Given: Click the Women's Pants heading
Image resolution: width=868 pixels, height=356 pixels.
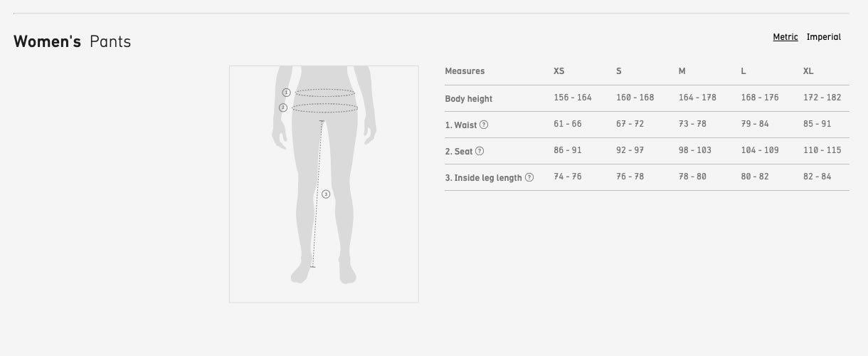Looking at the screenshot, I should [x=72, y=41].
